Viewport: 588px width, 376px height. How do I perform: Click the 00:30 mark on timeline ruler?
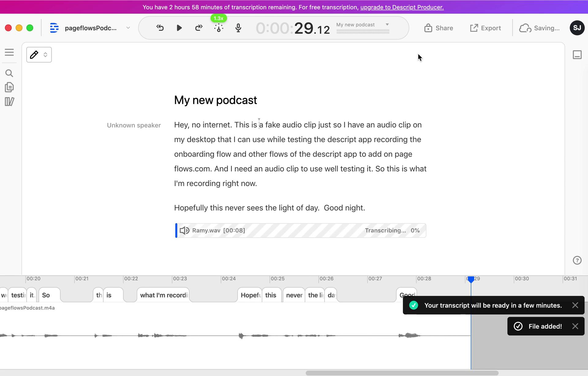click(522, 279)
